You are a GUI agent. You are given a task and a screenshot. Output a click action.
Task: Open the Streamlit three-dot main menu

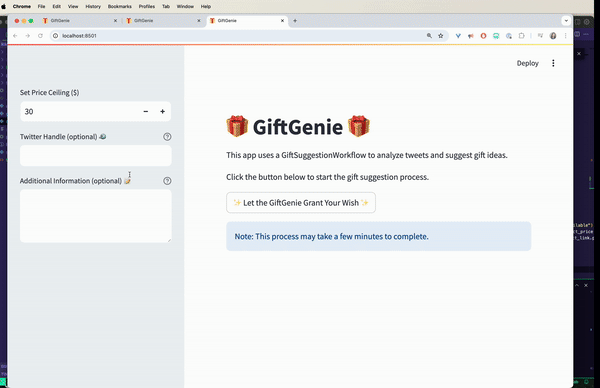point(553,63)
